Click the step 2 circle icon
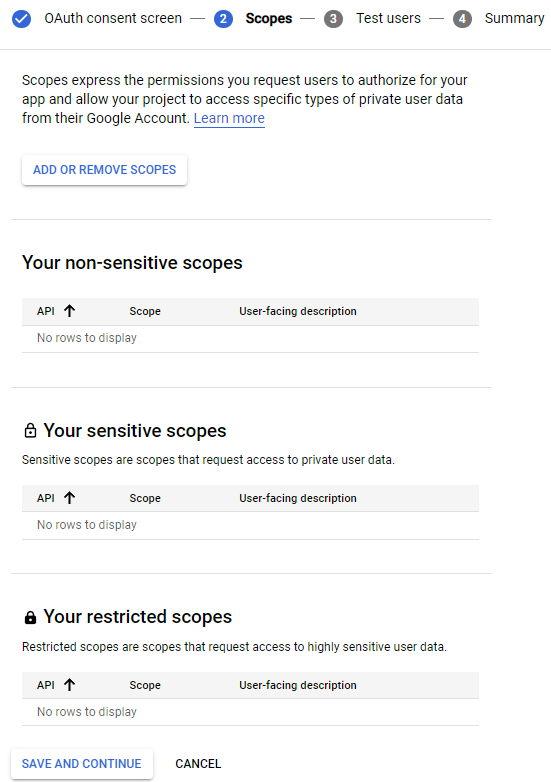This screenshot has width=551, height=782. [x=223, y=19]
